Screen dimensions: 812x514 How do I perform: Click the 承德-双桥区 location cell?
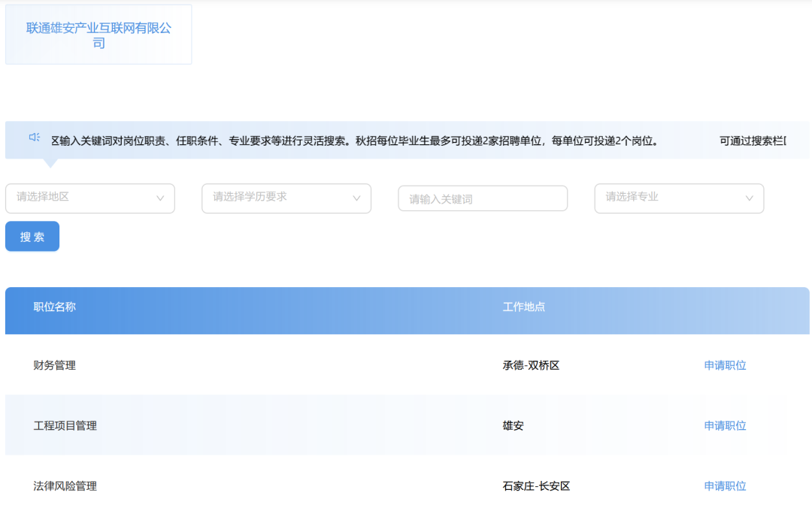tap(531, 365)
